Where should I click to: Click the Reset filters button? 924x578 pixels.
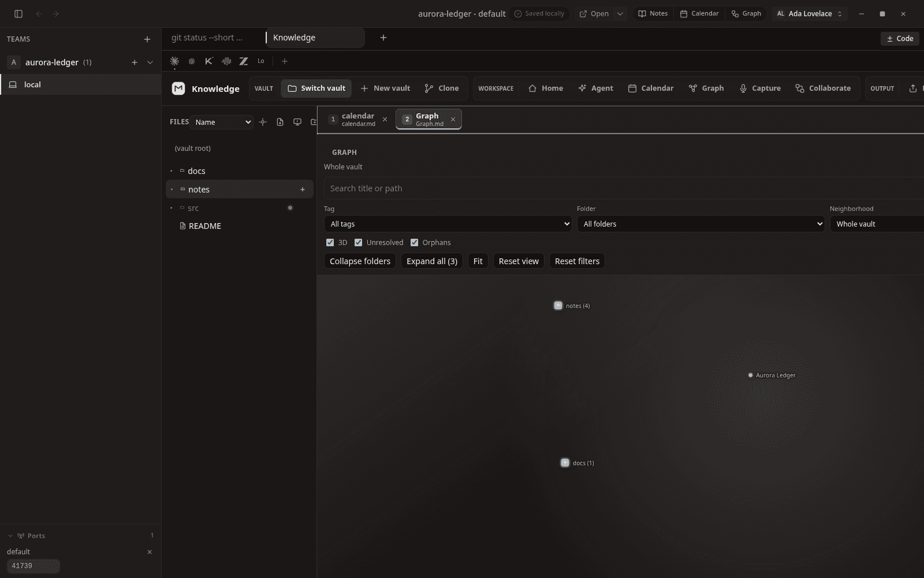tap(577, 261)
